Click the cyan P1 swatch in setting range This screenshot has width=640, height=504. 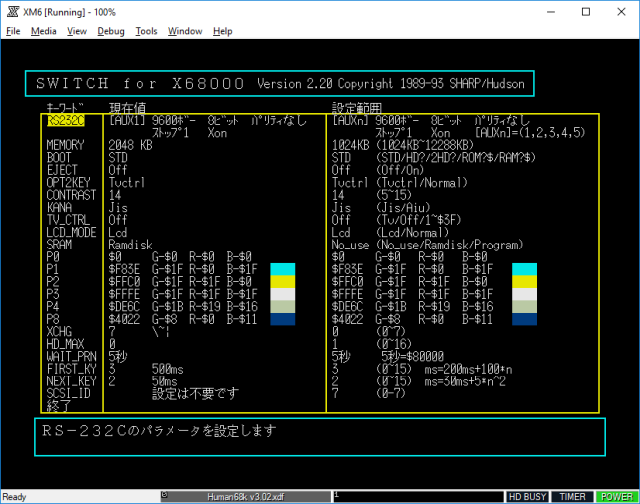coord(524,269)
